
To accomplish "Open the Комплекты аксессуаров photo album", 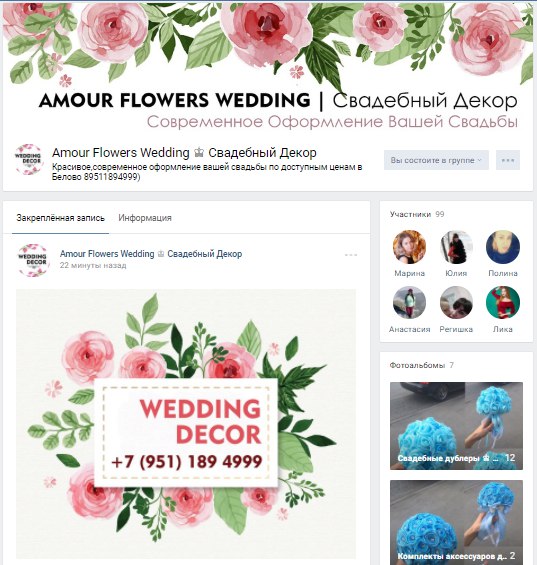I will (x=456, y=522).
